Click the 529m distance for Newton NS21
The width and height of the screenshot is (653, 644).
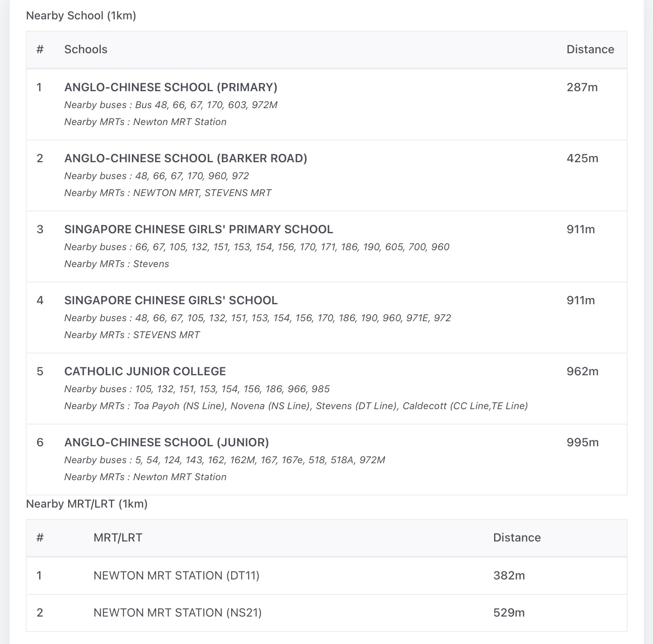pyautogui.click(x=509, y=613)
